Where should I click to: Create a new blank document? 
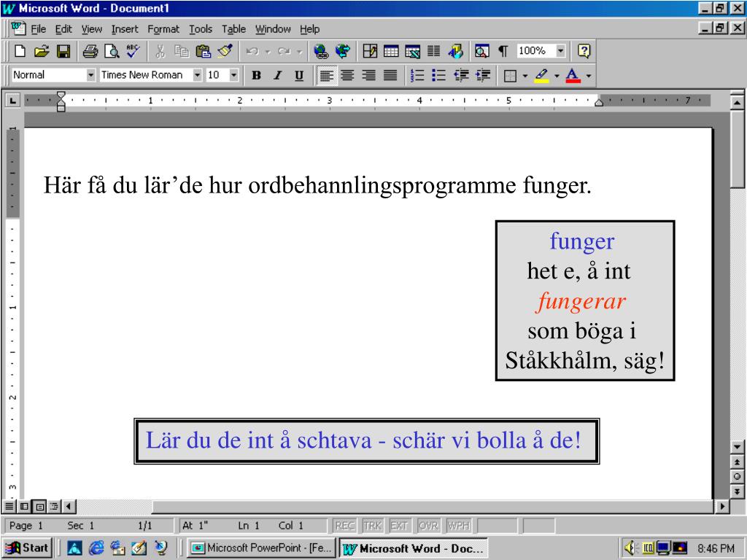(20, 50)
